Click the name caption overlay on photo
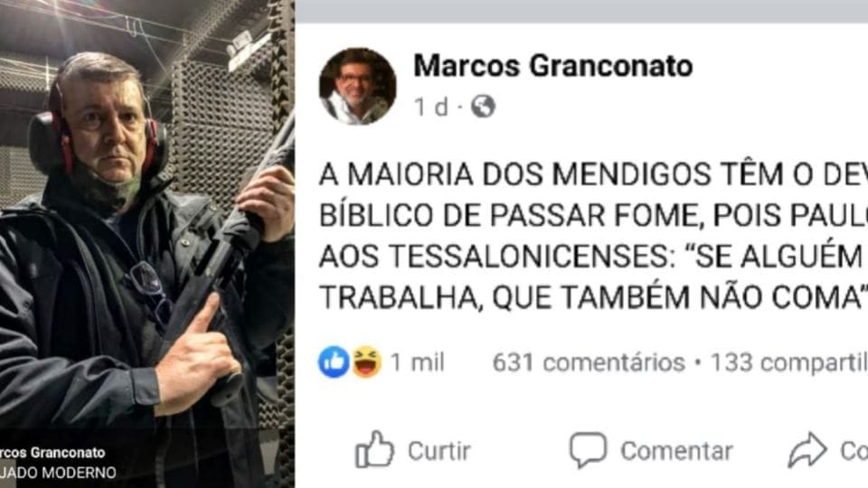Screen dimensions: 868x488 [52, 453]
